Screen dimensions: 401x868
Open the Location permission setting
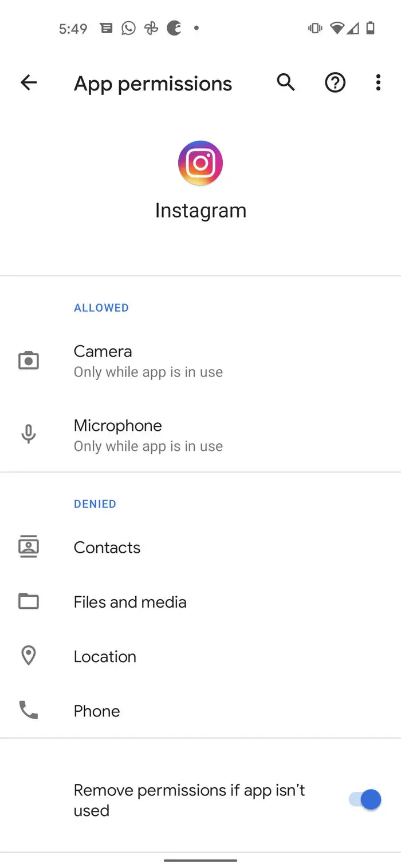(x=200, y=656)
